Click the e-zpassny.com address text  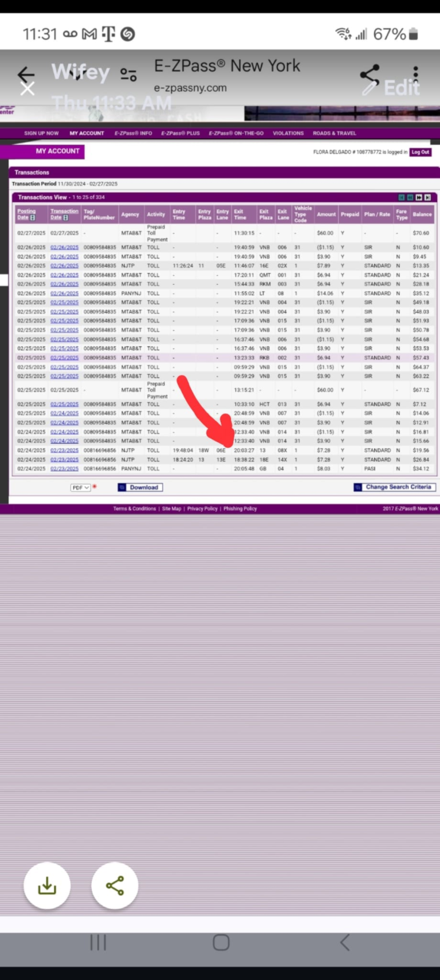pos(190,88)
